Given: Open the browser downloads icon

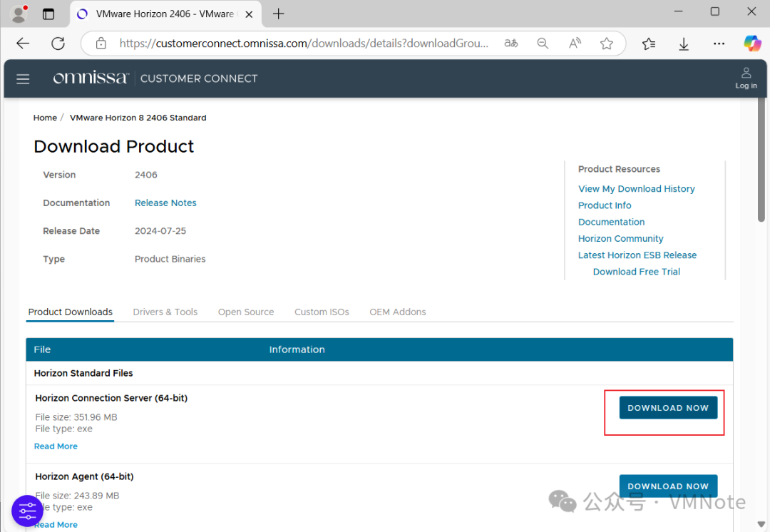Looking at the screenshot, I should 684,44.
